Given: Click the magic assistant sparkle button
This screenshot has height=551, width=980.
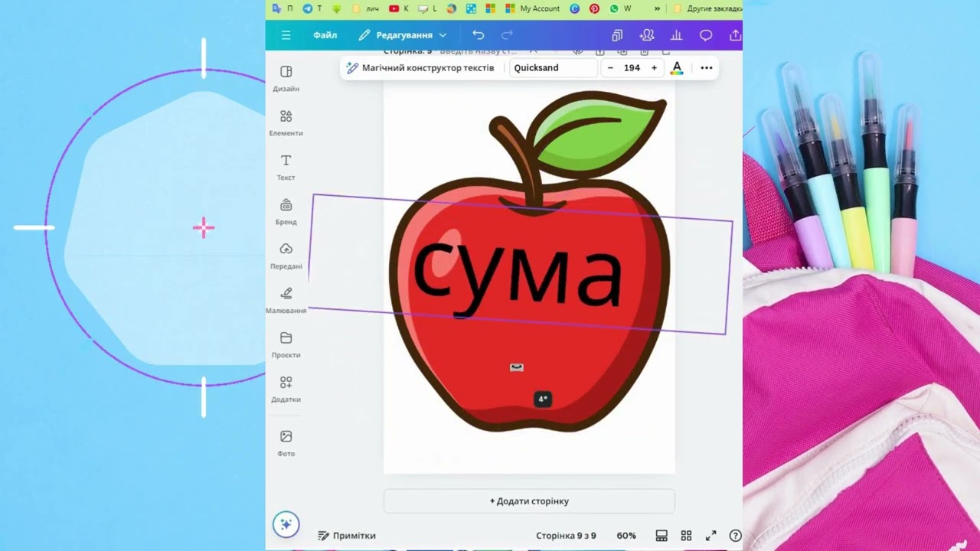Looking at the screenshot, I should pyautogui.click(x=286, y=524).
